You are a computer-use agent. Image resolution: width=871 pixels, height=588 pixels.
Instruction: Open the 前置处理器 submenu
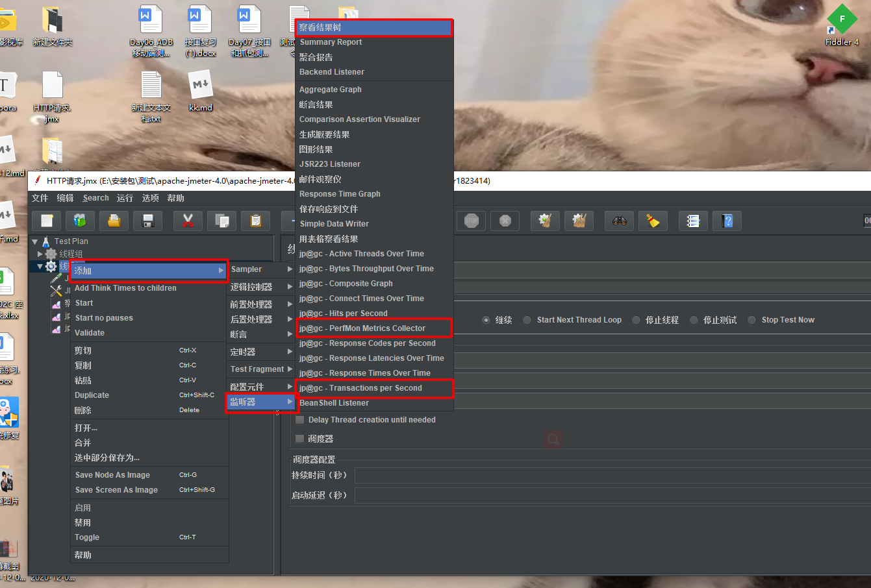point(261,304)
